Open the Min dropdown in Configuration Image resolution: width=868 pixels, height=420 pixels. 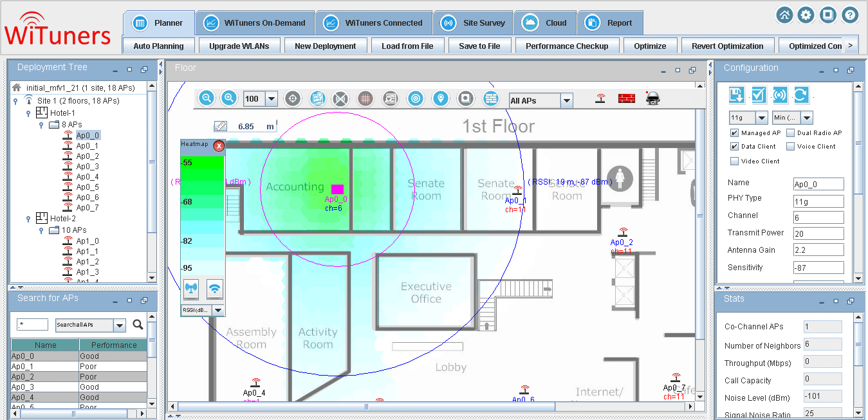point(807,118)
